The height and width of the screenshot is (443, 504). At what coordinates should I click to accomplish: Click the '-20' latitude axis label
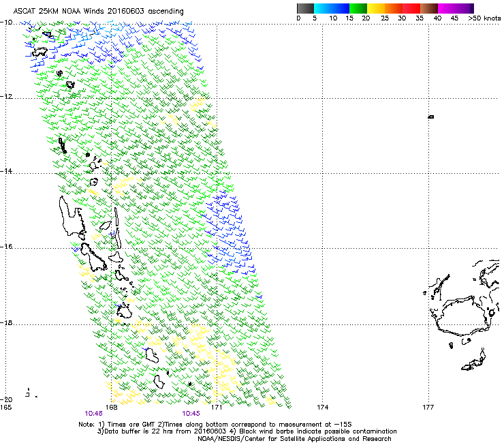click(6, 399)
